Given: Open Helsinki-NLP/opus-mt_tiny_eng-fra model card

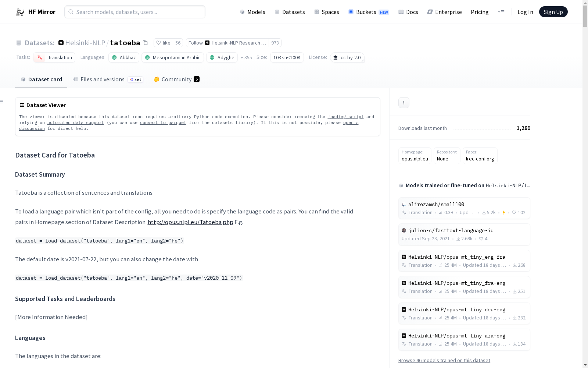Looking at the screenshot, I should click(x=464, y=261).
